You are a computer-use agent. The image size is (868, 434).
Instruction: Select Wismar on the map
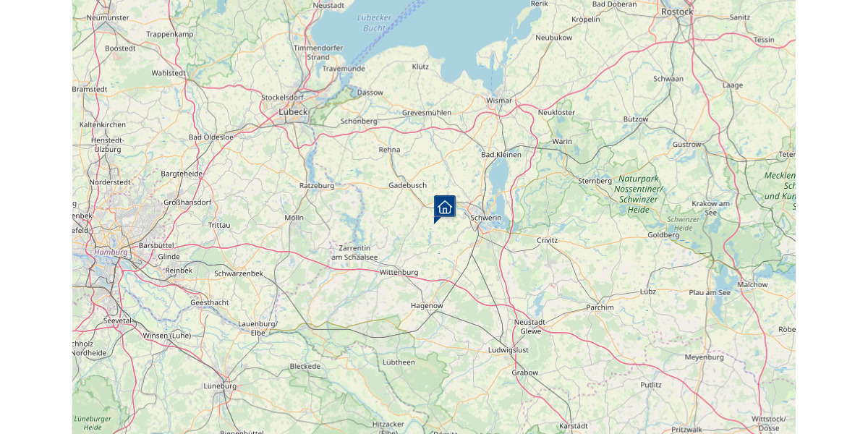pyautogui.click(x=500, y=101)
